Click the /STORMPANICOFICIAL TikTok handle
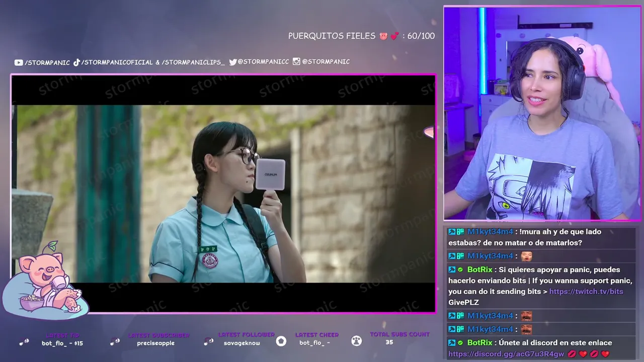The height and width of the screenshot is (362, 644). [x=117, y=62]
